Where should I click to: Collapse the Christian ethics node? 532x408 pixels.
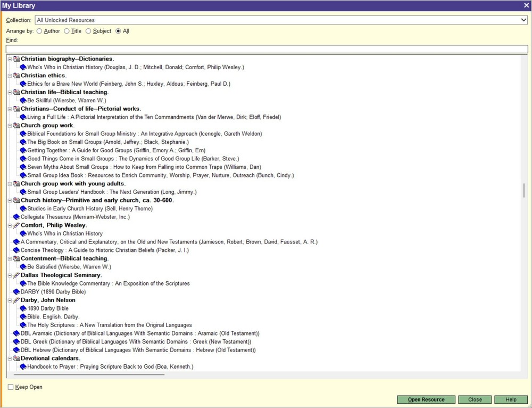click(x=10, y=76)
